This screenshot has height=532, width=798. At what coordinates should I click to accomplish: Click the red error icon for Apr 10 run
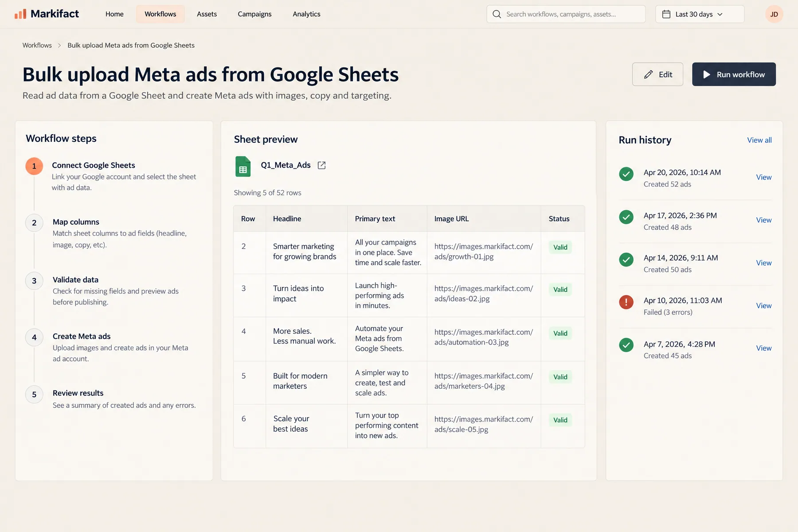point(626,302)
